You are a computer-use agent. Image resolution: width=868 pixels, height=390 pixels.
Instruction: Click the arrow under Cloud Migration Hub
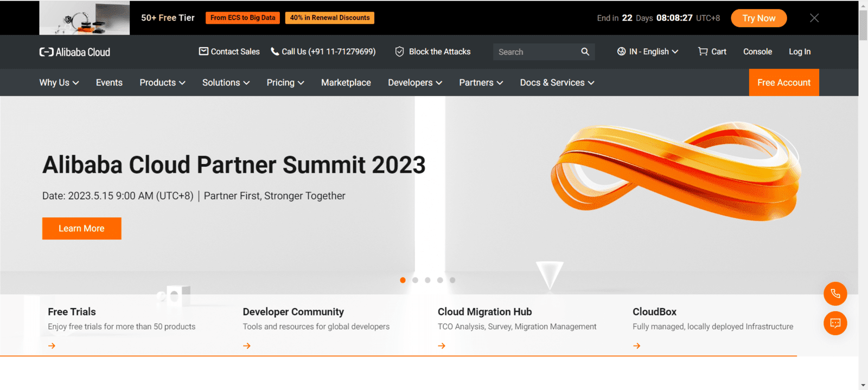click(x=442, y=346)
